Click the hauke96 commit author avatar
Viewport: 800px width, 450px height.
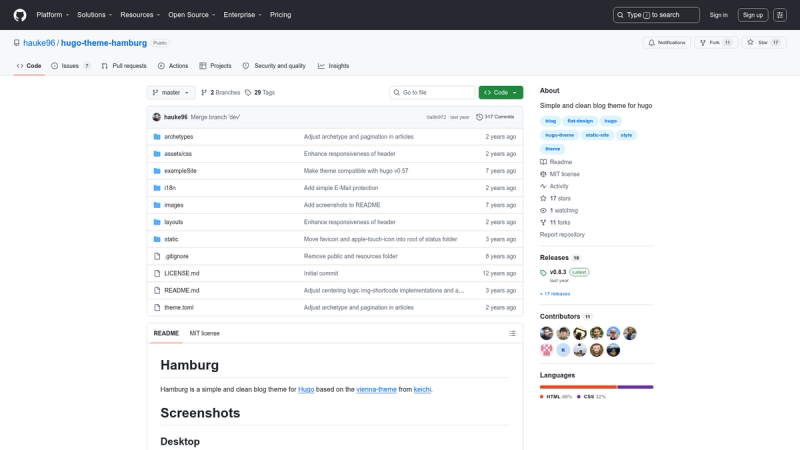(157, 117)
